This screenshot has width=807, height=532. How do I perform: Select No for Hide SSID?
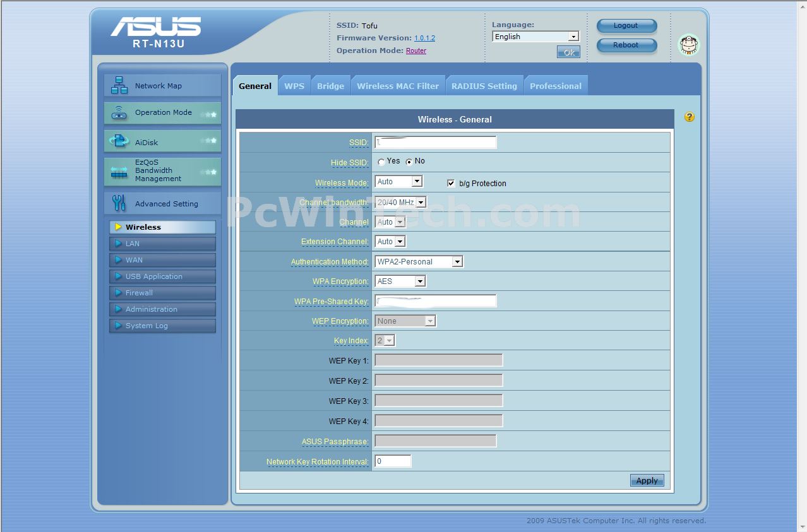click(x=409, y=162)
